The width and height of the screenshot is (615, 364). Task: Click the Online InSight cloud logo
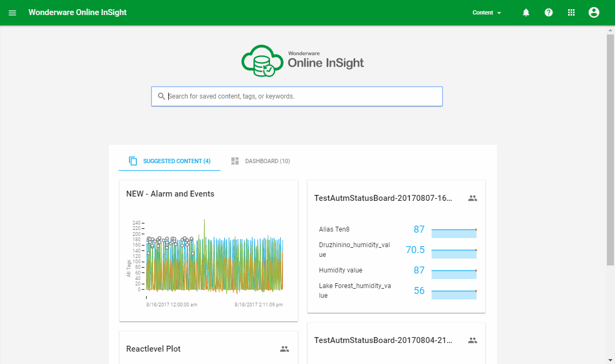coord(302,61)
